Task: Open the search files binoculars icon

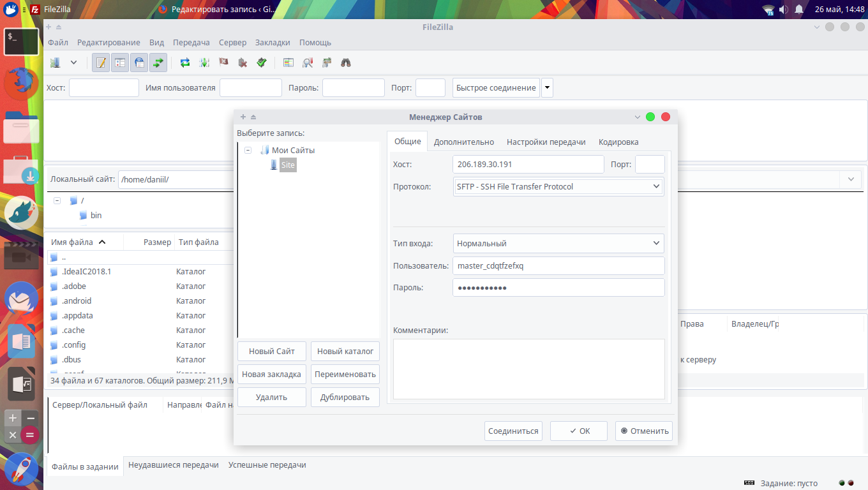Action: pos(346,63)
